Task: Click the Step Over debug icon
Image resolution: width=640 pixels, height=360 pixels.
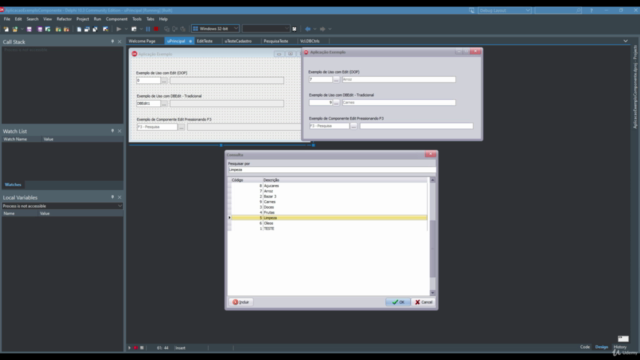Action: 175,29
